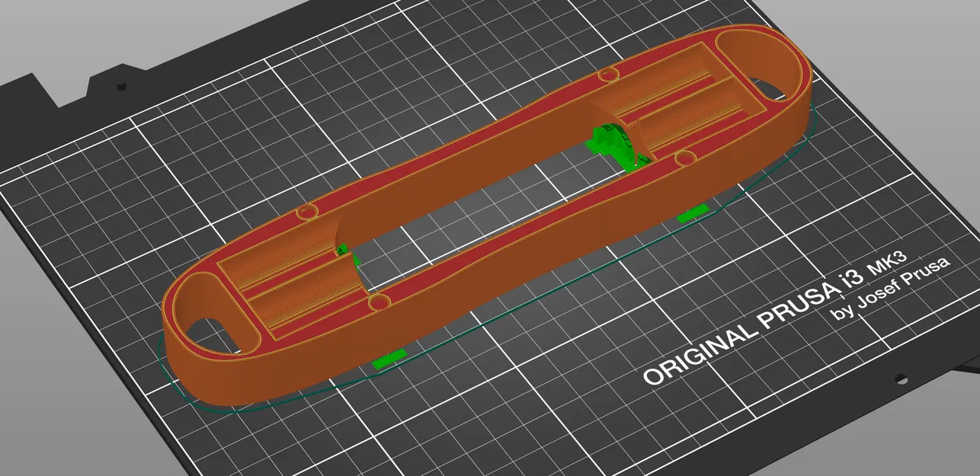Click the bed mounting hole near top-left notch

click(119, 86)
